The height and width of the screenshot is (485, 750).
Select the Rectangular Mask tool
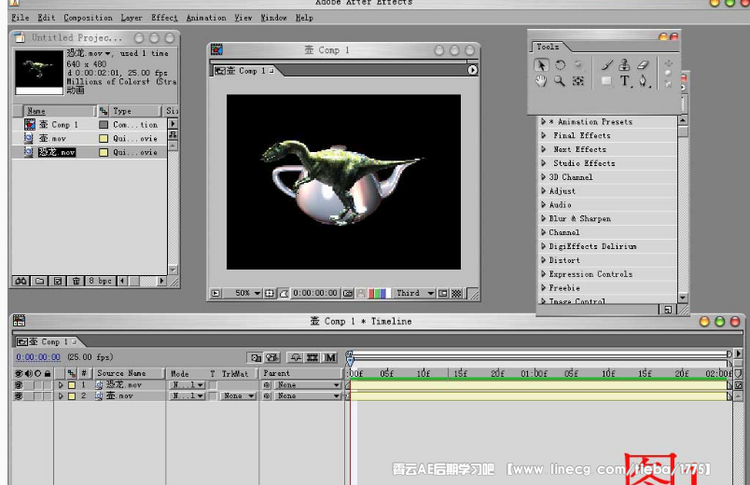607,81
